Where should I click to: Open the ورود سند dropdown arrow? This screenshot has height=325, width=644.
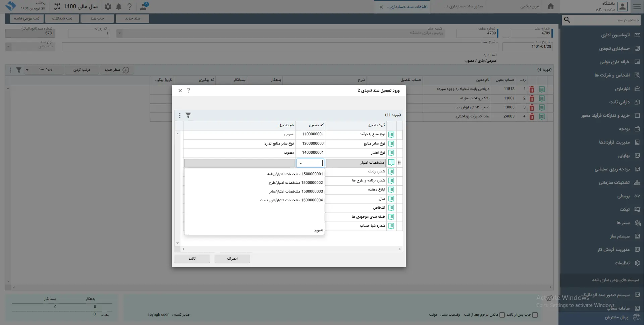(27, 70)
